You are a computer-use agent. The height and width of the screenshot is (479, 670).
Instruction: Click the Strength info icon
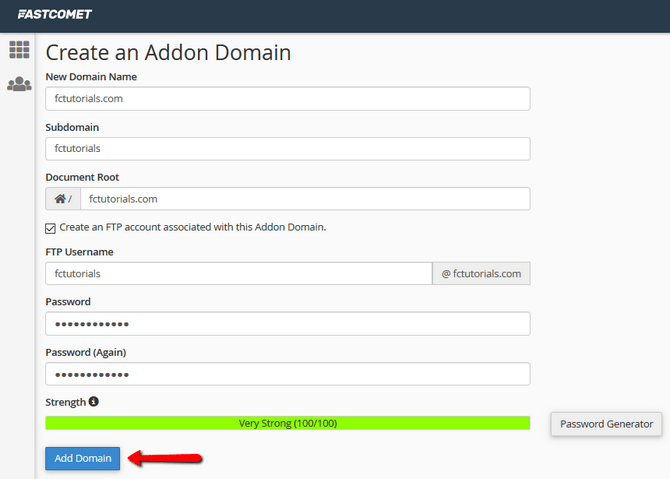tap(94, 402)
